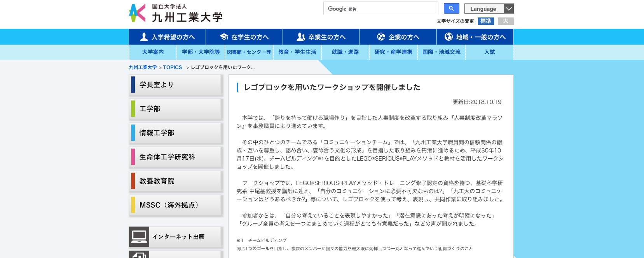The image size is (644, 258).
Task: Open the 学部・大学院等 menu
Action: click(x=201, y=52)
